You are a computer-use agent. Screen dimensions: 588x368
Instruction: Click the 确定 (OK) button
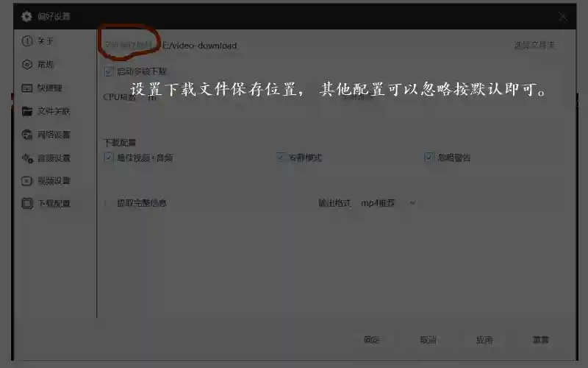point(372,340)
